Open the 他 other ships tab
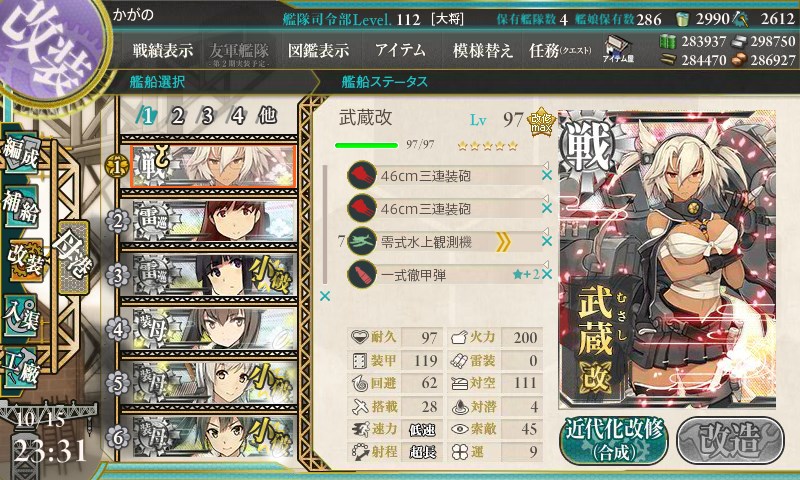 [x=267, y=116]
